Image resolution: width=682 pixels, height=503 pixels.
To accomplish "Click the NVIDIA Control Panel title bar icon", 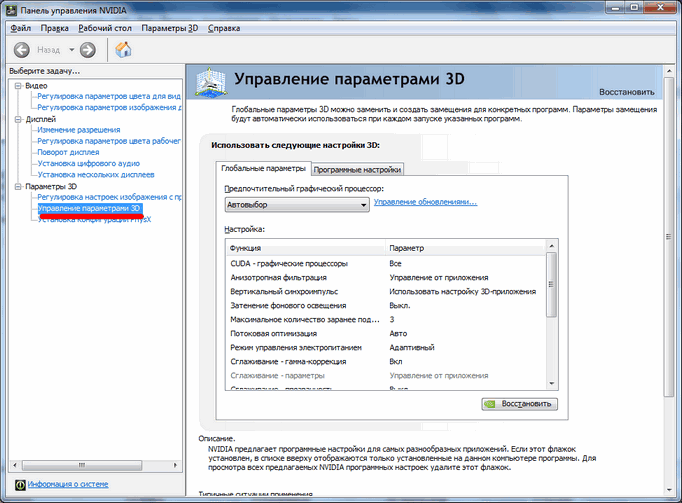I will pos(11,10).
